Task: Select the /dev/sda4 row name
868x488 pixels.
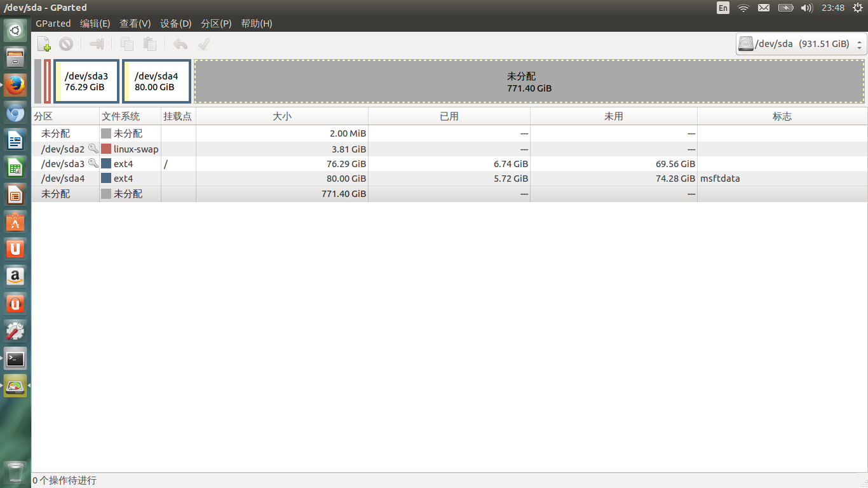Action: point(62,179)
